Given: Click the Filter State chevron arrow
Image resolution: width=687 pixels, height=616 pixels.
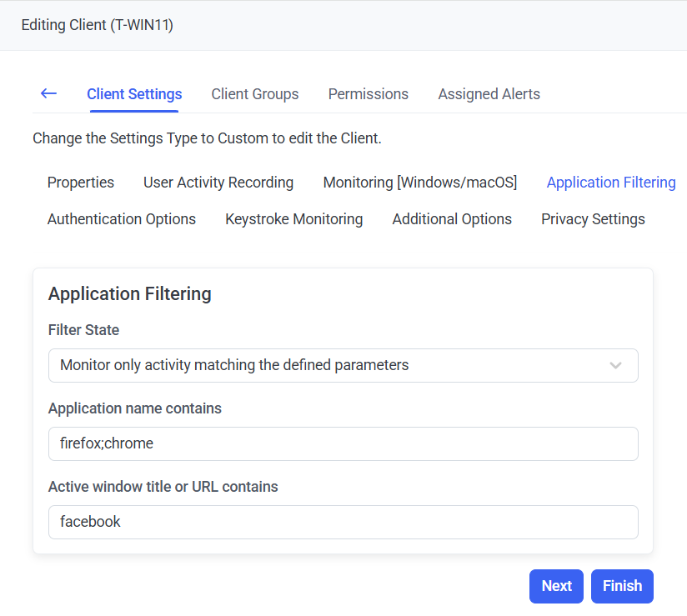Looking at the screenshot, I should click(x=616, y=365).
